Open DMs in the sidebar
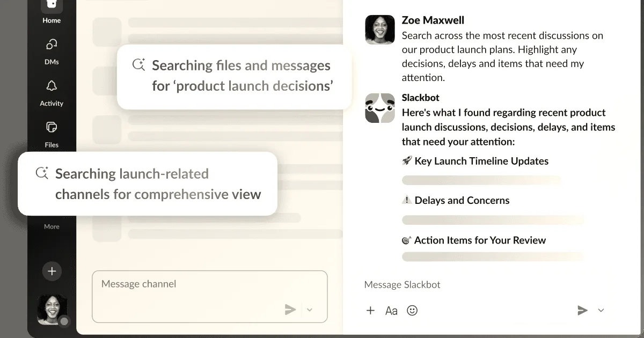This screenshot has width=644, height=338. click(52, 52)
